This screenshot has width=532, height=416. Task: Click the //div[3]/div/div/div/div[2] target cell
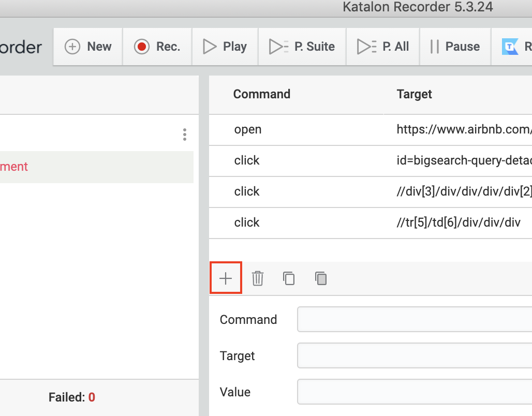pyautogui.click(x=464, y=191)
